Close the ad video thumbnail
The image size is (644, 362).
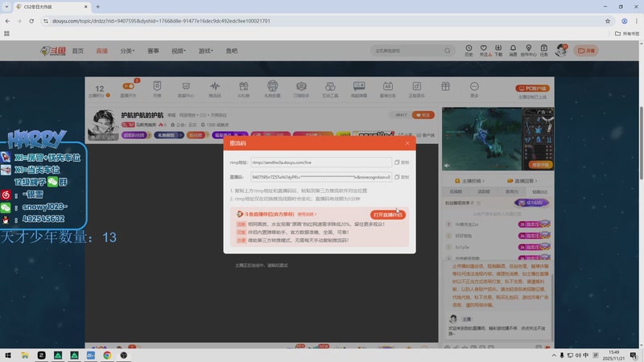tap(550, 112)
